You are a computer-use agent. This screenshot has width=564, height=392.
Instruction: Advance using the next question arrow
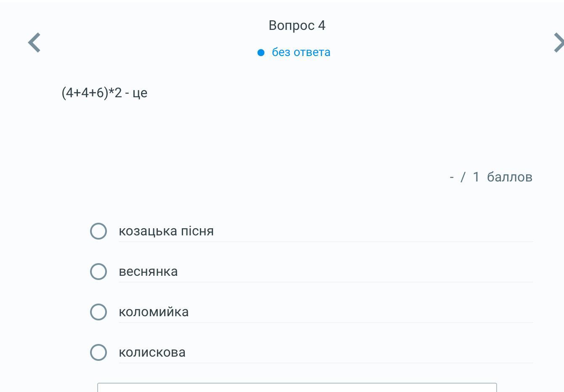[558, 43]
